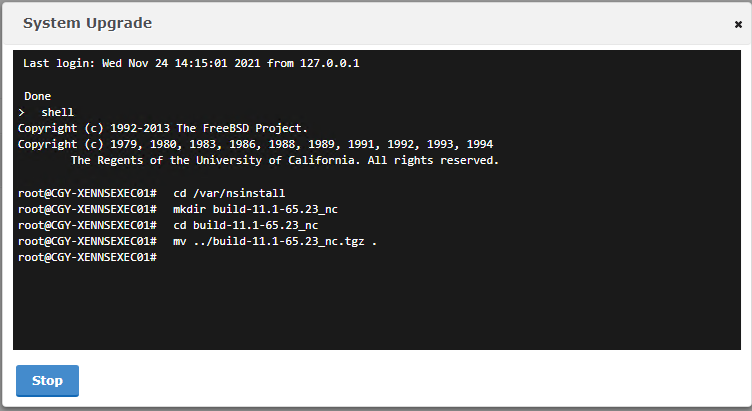Click the 'Done' text in terminal output
This screenshot has width=752, height=411.
point(37,96)
